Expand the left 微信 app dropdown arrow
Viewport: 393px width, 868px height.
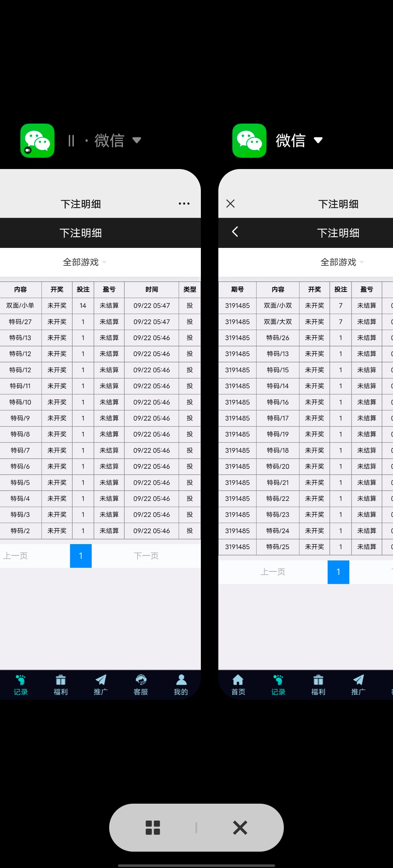pos(137,140)
